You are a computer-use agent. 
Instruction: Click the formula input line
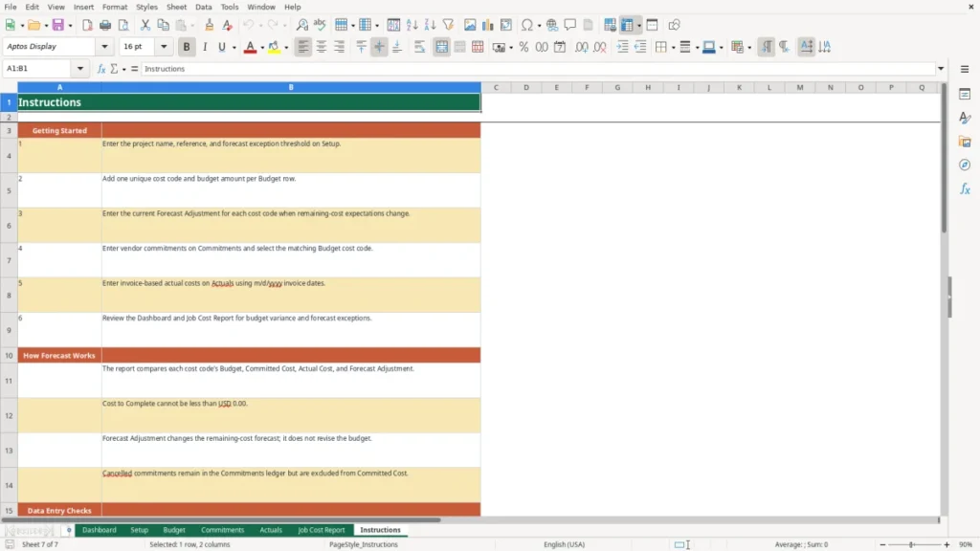pyautogui.click(x=538, y=69)
